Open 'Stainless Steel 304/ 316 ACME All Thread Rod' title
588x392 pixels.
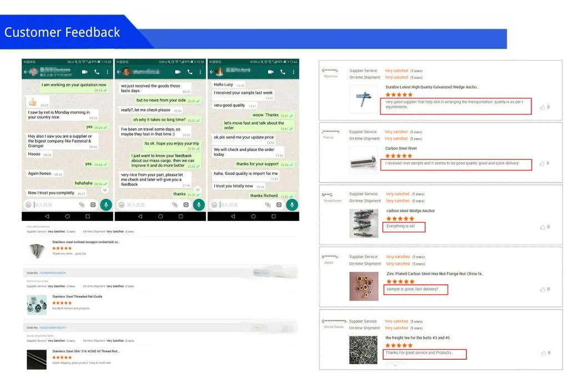tap(86, 351)
